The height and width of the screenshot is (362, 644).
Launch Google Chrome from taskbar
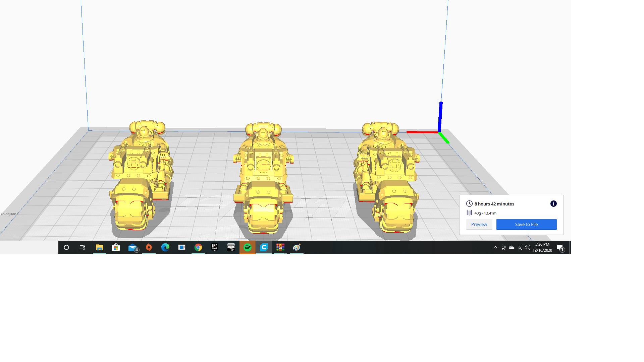(198, 247)
